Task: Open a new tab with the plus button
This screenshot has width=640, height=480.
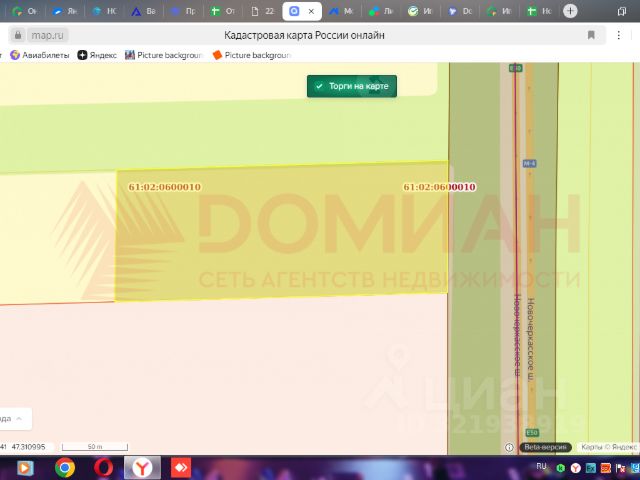Action: pos(570,11)
